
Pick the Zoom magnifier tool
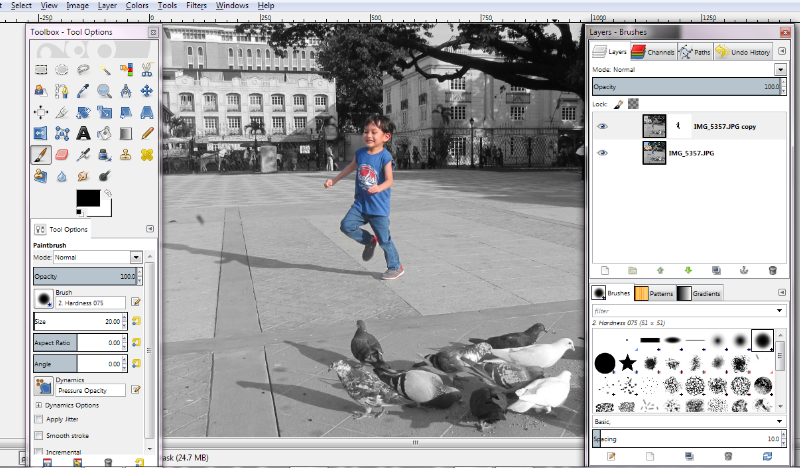105,91
